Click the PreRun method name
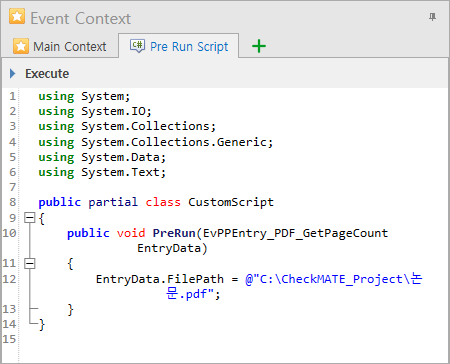The height and width of the screenshot is (364, 450). coord(174,233)
